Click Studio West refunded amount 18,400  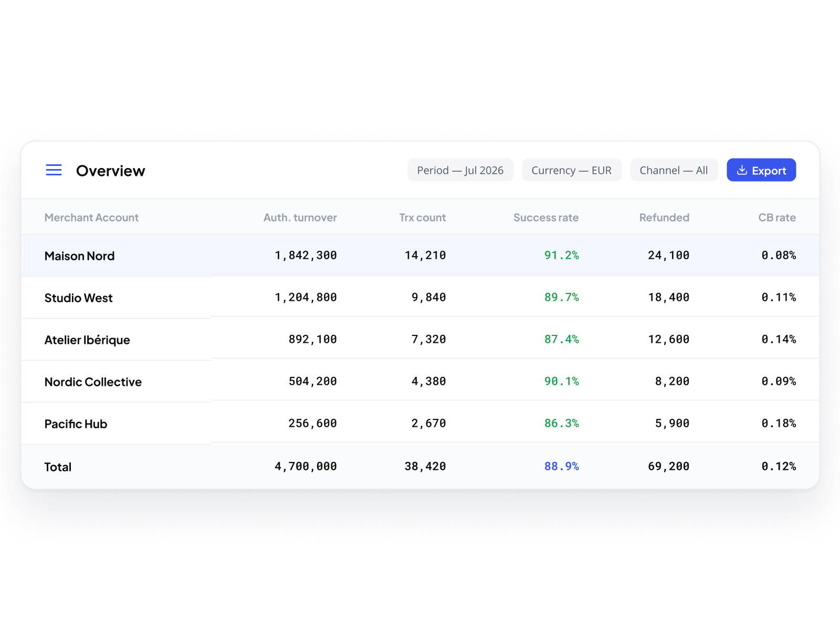[669, 298]
